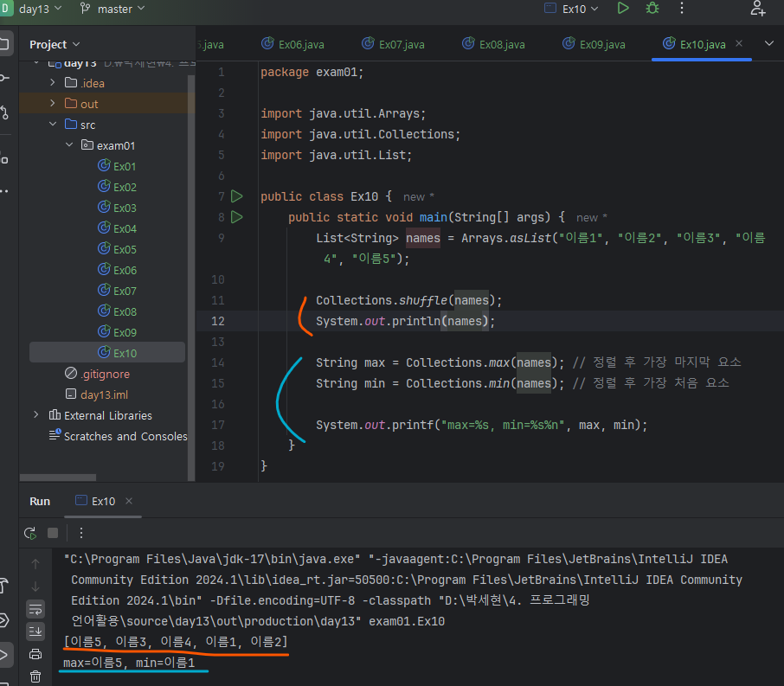Expand the External Libraries node
784x686 pixels.
tap(35, 415)
